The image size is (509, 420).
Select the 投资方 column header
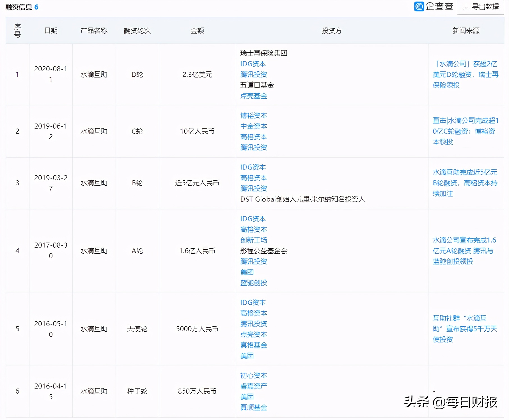click(x=332, y=31)
